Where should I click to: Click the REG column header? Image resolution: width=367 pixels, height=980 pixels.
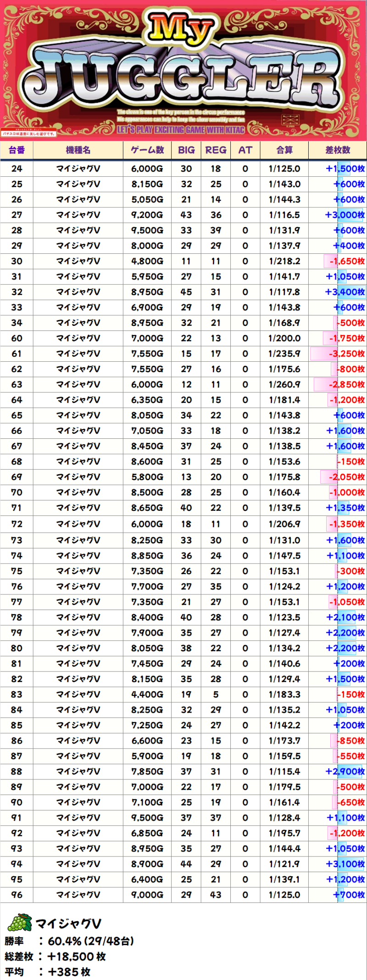216,150
